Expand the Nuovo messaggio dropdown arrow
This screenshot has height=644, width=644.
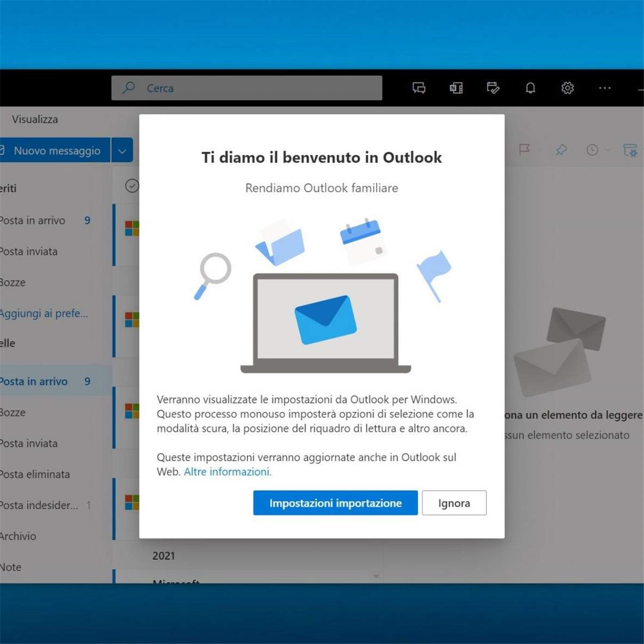tap(122, 151)
